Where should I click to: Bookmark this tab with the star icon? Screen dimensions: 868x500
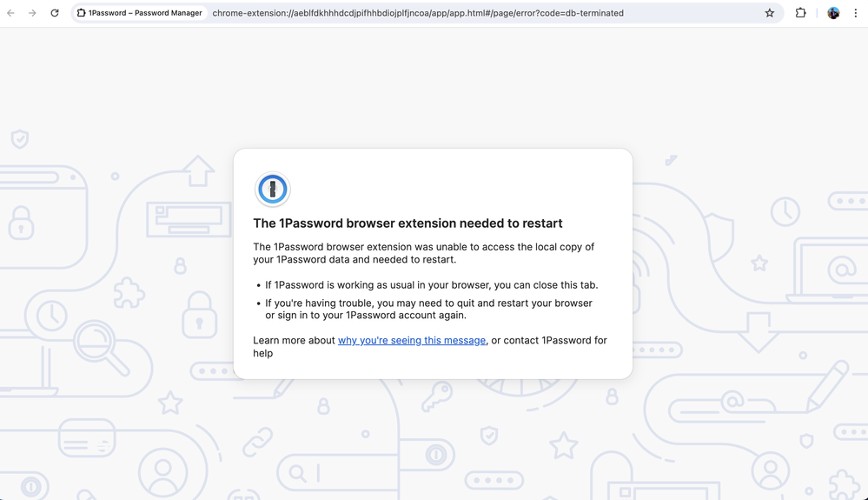point(769,13)
